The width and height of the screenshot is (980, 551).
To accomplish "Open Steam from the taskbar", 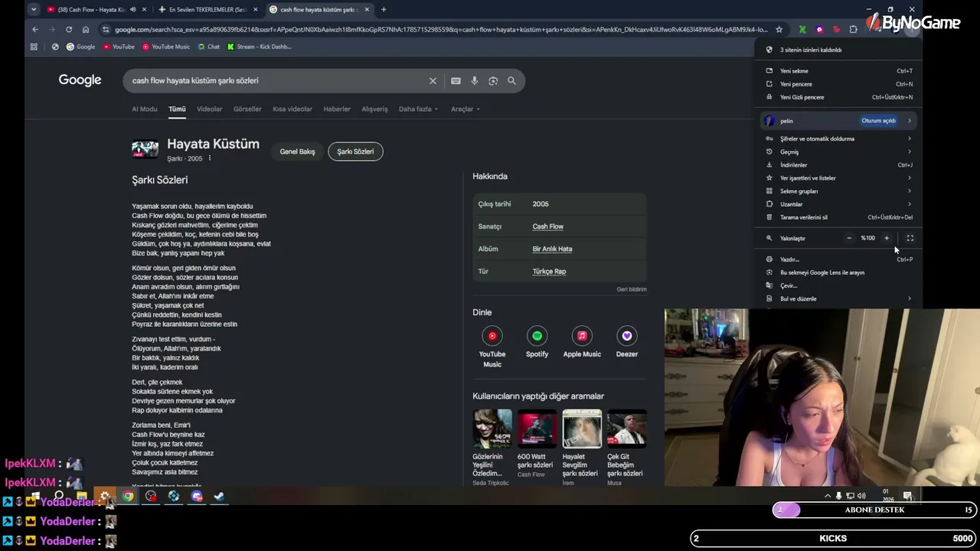I will click(219, 496).
